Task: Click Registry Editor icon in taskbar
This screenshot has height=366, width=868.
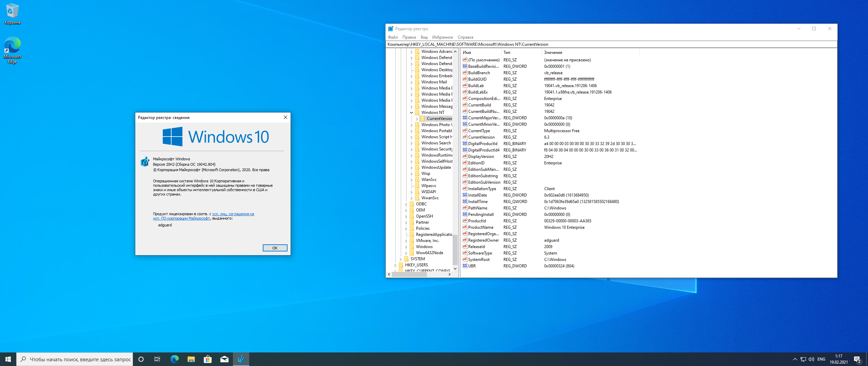Action: point(241,359)
